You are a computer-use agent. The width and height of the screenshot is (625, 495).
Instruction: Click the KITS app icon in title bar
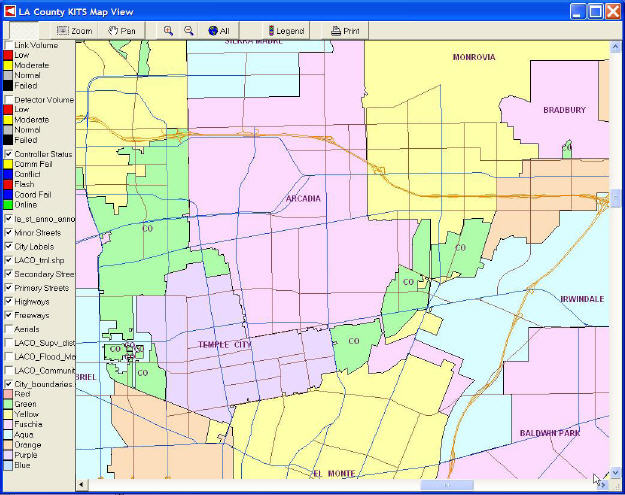pos(9,10)
